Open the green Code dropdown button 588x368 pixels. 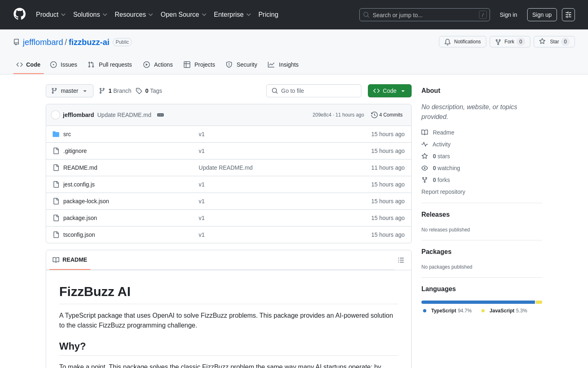coord(390,91)
